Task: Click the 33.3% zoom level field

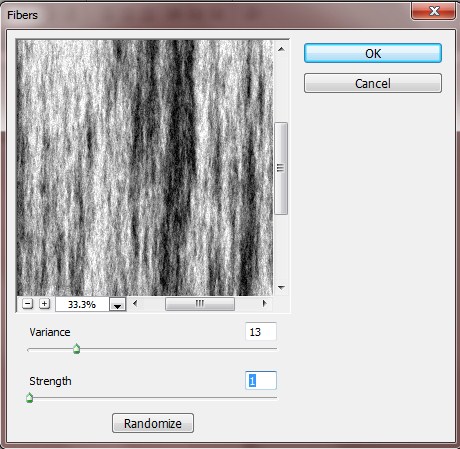Action: tap(82, 304)
